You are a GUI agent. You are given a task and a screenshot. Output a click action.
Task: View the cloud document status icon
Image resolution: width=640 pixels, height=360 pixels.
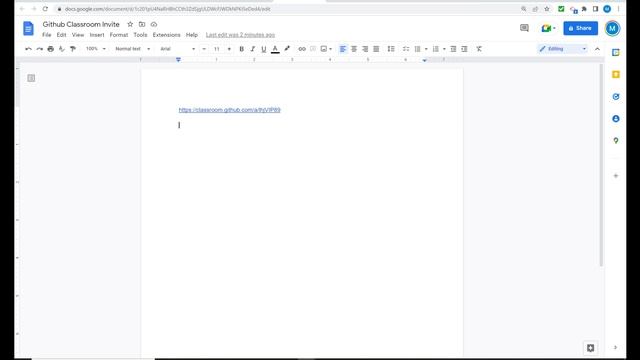(154, 24)
